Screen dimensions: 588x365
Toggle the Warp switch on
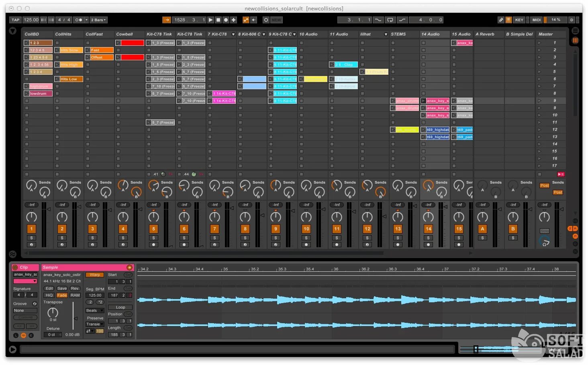coord(95,275)
